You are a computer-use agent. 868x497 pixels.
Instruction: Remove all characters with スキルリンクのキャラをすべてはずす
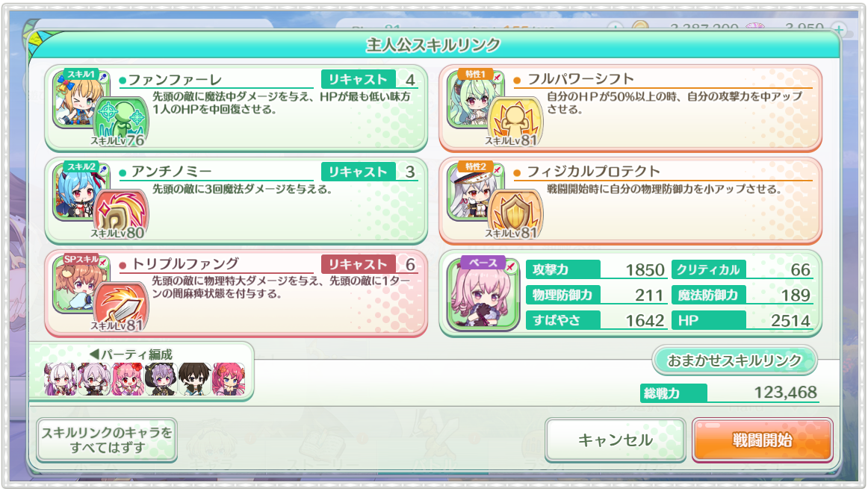(107, 440)
